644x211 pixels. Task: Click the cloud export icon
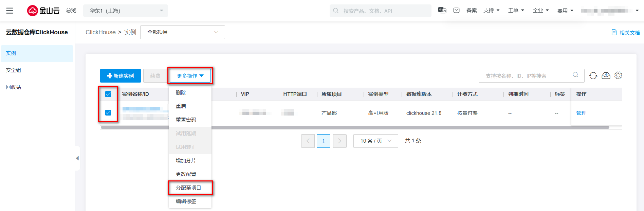[606, 76]
